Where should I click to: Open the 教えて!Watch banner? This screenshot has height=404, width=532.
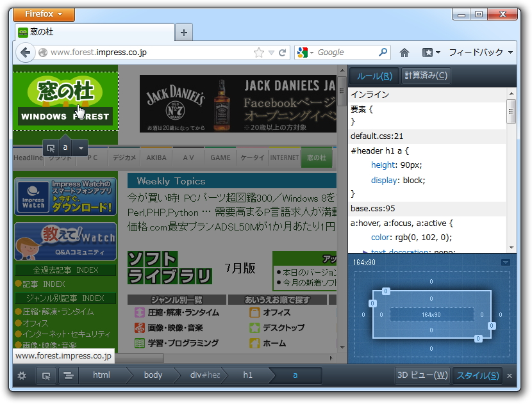[65, 241]
